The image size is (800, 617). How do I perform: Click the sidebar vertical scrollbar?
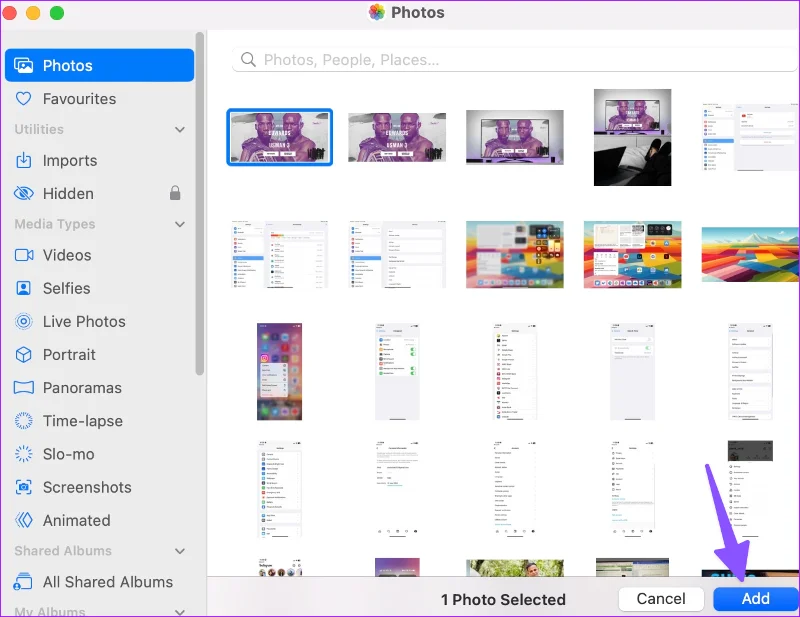(x=199, y=204)
